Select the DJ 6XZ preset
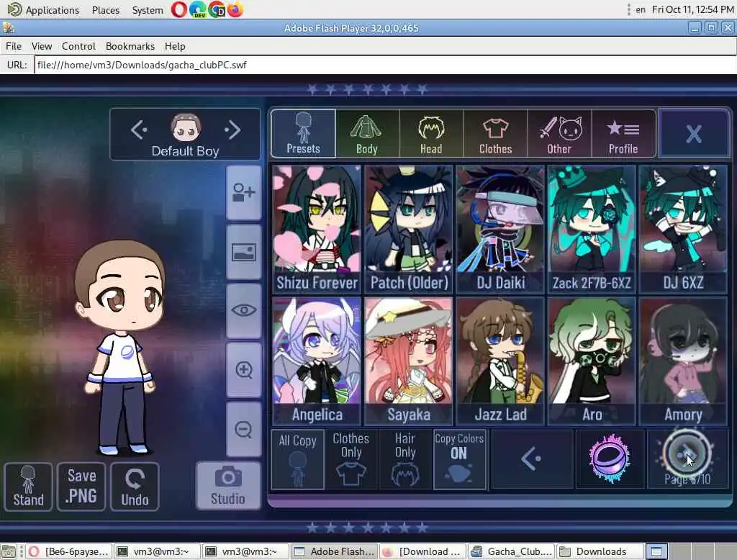The image size is (737, 560). [684, 229]
